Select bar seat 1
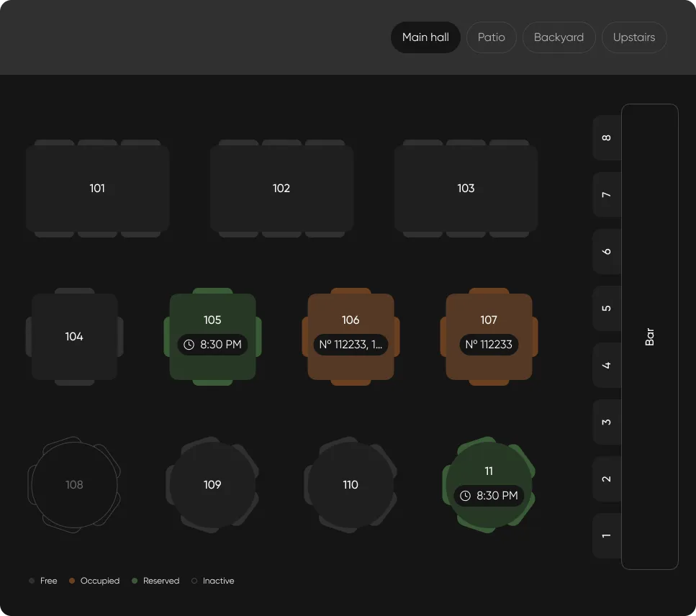 tap(606, 535)
